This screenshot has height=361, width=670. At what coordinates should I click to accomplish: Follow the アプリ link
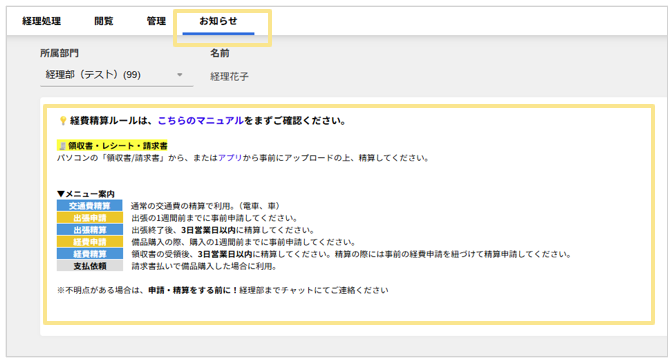point(230,158)
